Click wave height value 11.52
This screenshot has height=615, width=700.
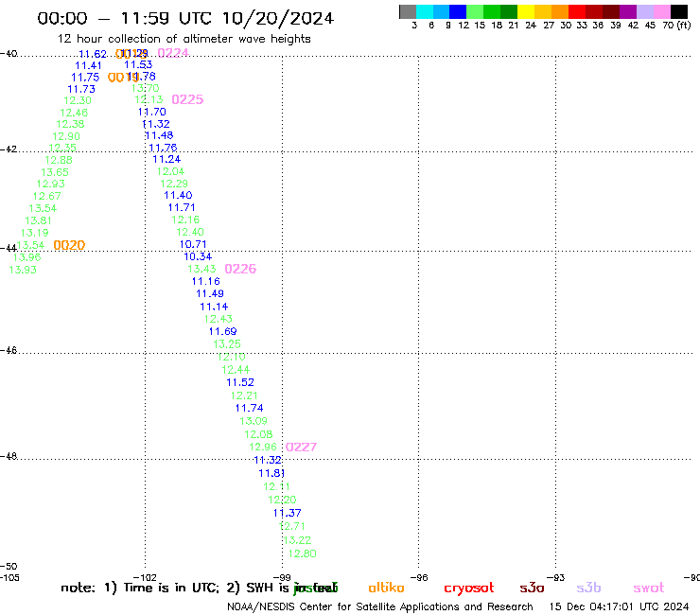240,383
